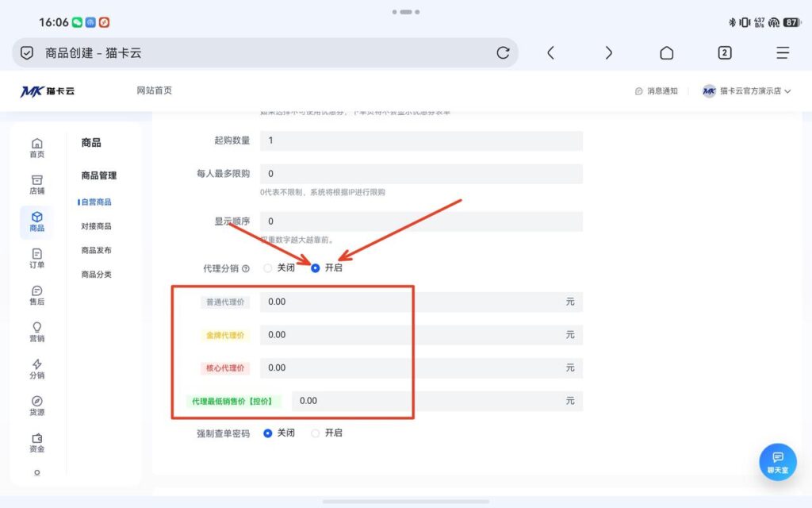Viewport: 812px width, 508px height.
Task: Focus the 普通代理价 price field
Action: pos(422,302)
